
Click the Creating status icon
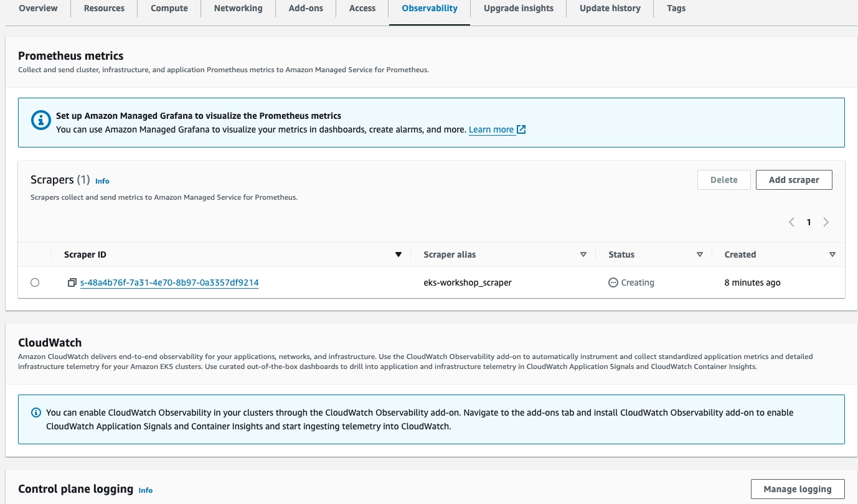point(613,282)
